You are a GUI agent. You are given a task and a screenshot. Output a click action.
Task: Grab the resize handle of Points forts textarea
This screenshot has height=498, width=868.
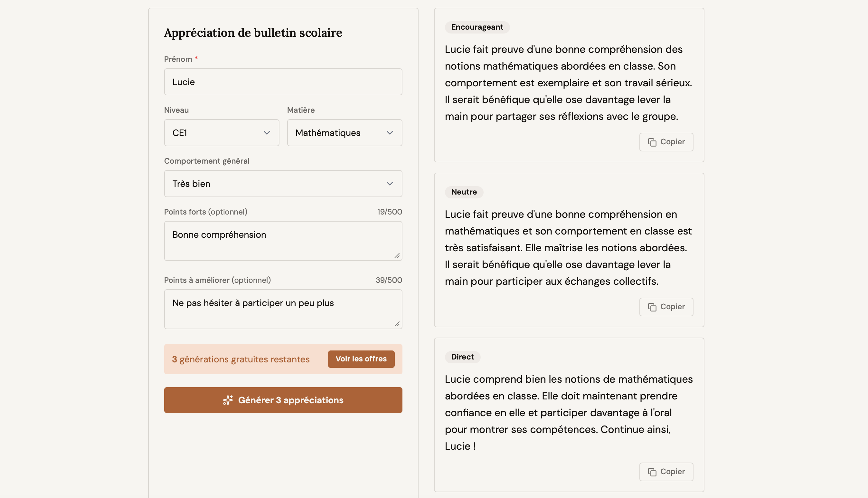397,255
